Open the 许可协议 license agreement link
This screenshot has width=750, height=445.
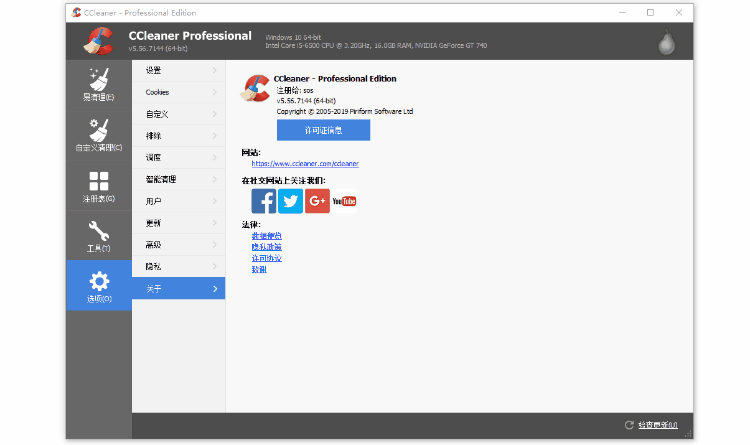click(x=266, y=258)
